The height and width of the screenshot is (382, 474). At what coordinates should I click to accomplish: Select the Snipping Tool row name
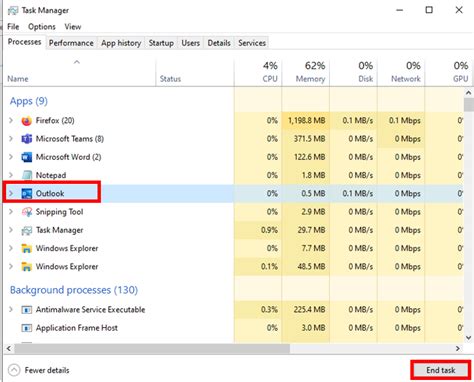[x=59, y=212]
